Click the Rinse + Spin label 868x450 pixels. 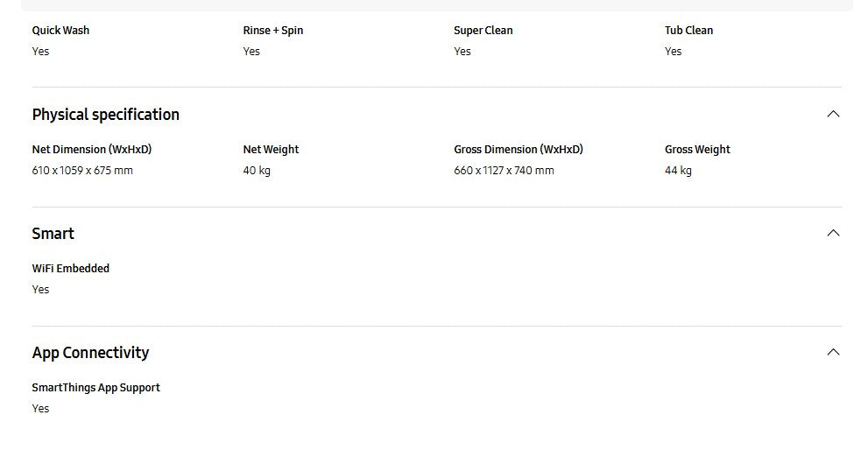[x=273, y=30]
